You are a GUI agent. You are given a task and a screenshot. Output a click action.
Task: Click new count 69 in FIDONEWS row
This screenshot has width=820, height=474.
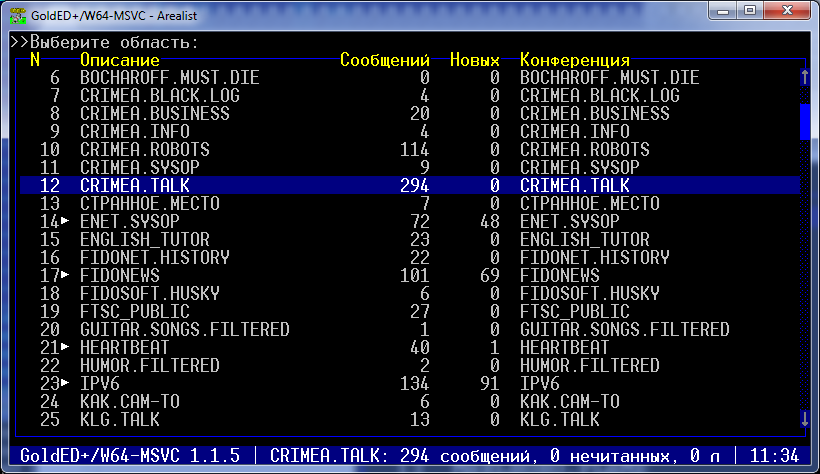click(x=490, y=275)
